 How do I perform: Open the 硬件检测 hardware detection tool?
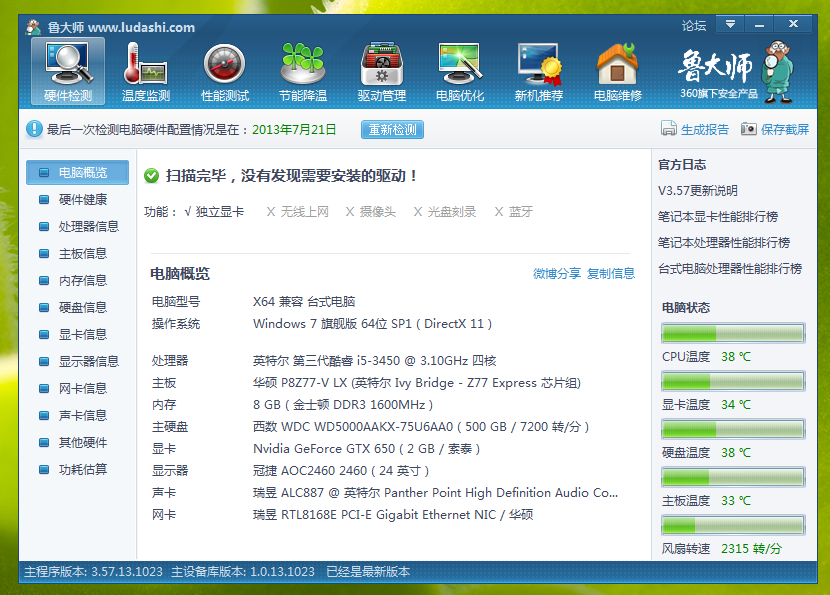tap(68, 71)
